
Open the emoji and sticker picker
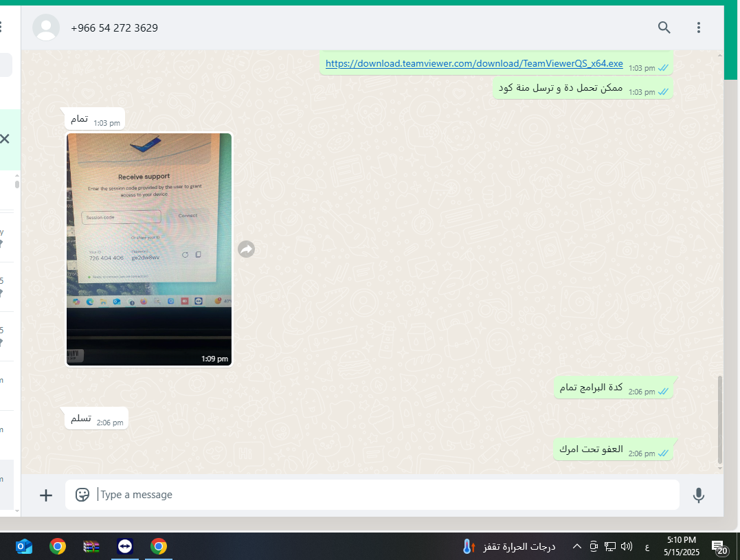tap(82, 495)
